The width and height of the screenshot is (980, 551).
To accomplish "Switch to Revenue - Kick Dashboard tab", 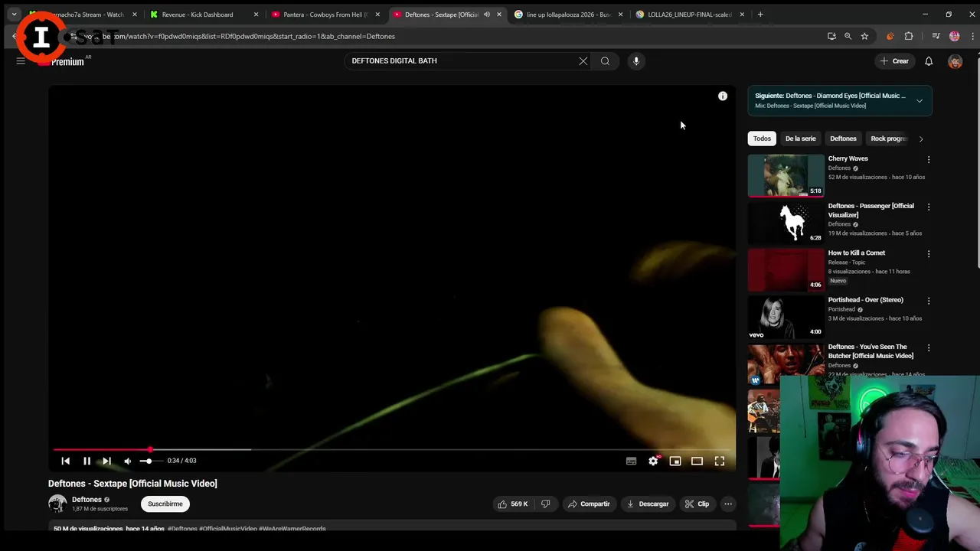I will 204,15.
